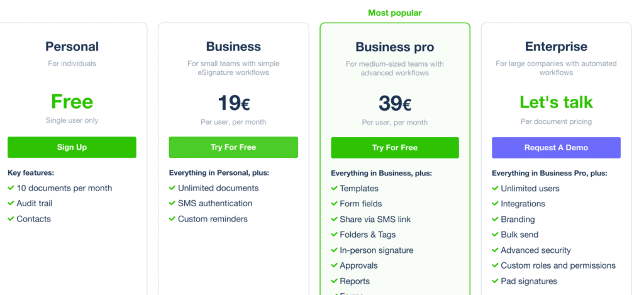The width and height of the screenshot is (644, 295).
Task: Click checkmark next to Custom reminders
Action: (x=172, y=219)
